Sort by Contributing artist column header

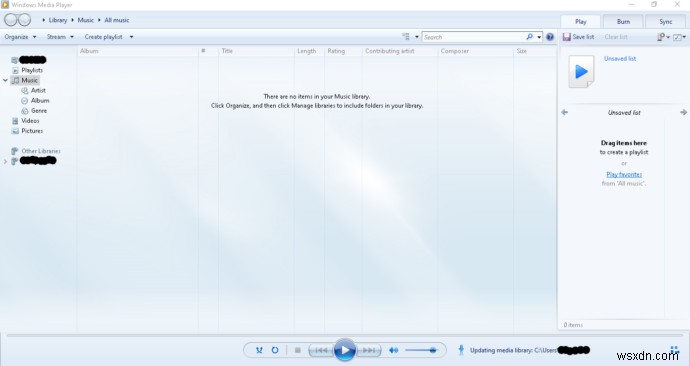tap(400, 51)
